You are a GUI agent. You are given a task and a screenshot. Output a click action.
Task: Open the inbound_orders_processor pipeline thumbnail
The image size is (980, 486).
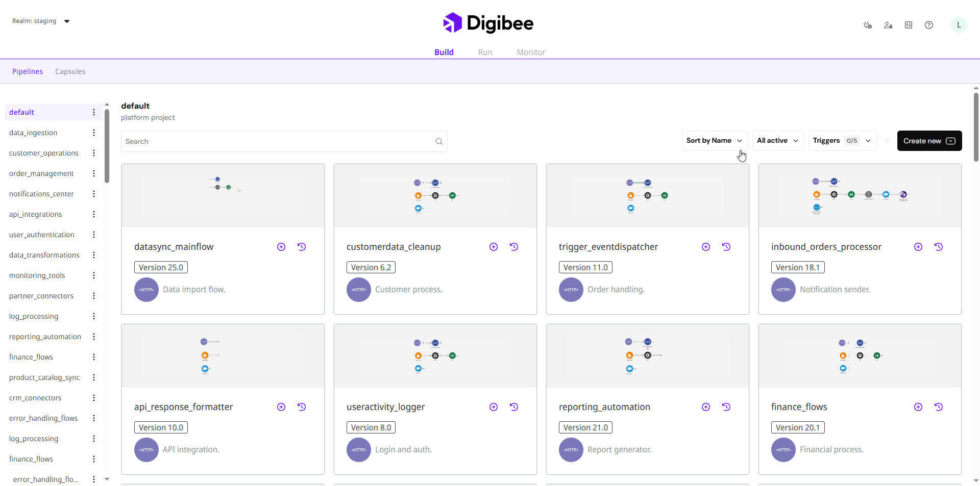(x=860, y=196)
